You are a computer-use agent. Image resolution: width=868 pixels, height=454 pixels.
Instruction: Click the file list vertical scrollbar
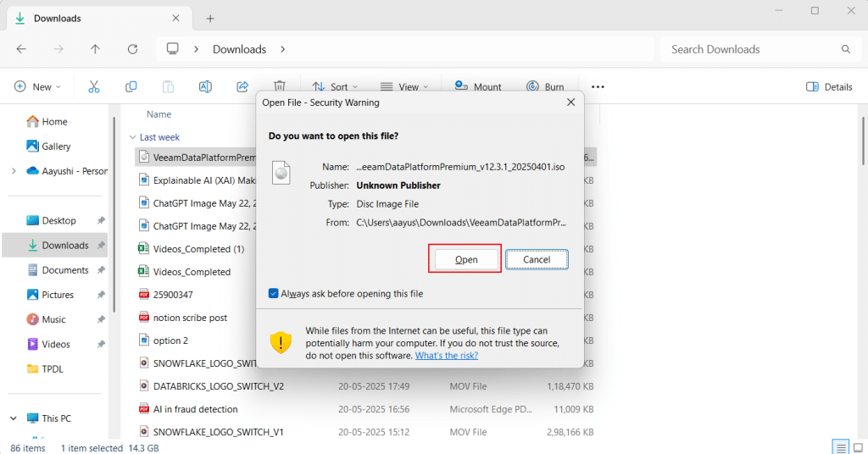point(862,141)
